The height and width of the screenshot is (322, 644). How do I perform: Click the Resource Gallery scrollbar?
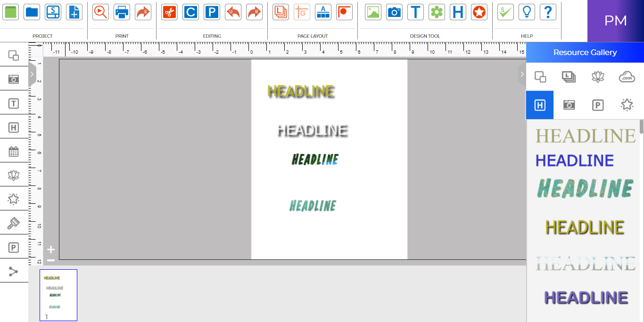coord(641,127)
